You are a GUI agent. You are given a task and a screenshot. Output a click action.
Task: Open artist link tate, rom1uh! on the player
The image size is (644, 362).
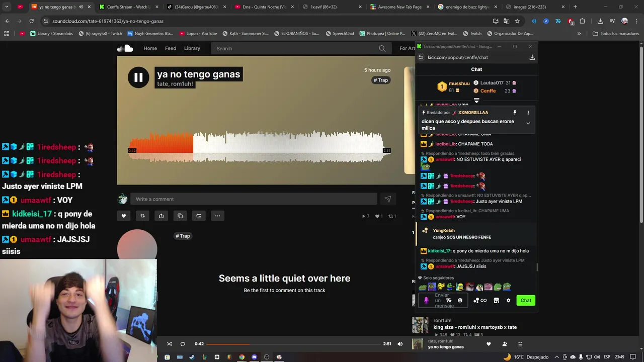click(175, 84)
